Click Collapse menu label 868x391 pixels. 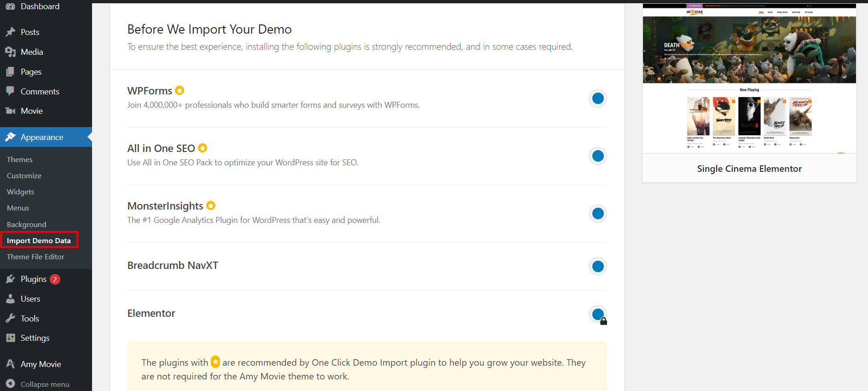pyautogui.click(x=45, y=384)
